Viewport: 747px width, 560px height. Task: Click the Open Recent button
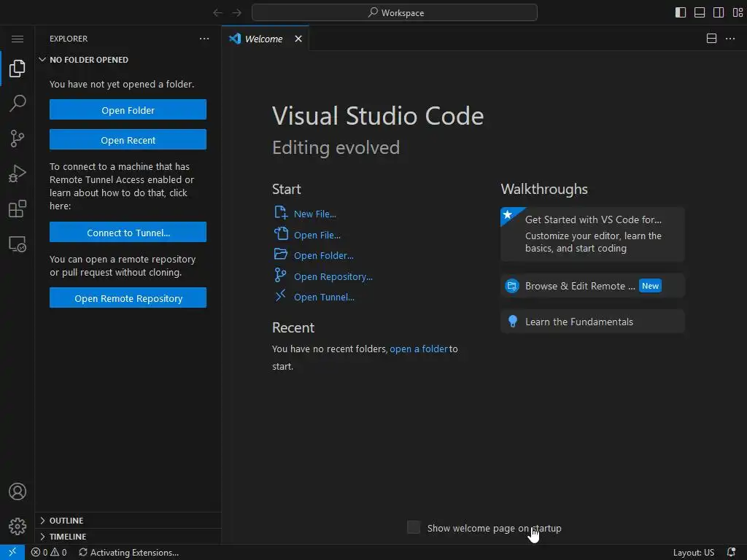tap(128, 140)
